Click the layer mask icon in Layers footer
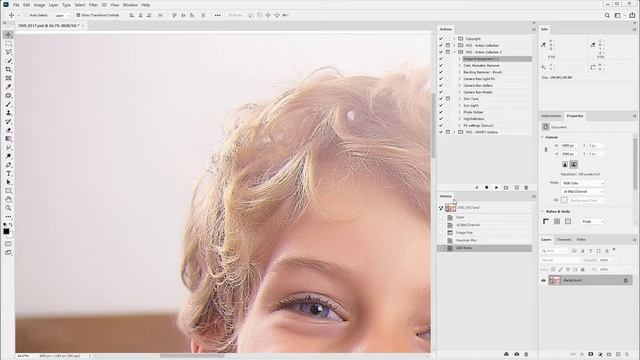The image size is (640, 360). click(591, 354)
